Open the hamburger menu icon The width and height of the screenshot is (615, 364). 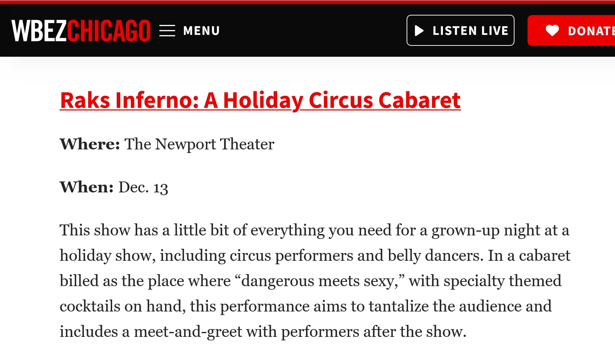pos(167,31)
